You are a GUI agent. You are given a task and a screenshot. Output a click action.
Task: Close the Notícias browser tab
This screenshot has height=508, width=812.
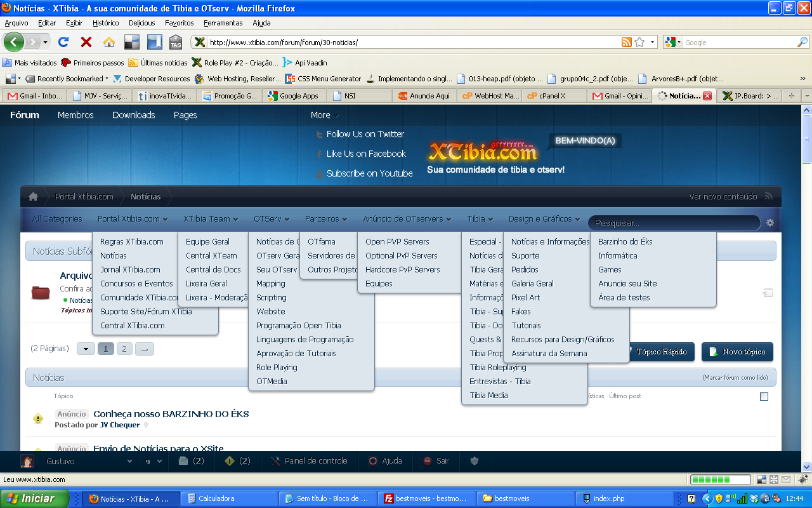[707, 96]
